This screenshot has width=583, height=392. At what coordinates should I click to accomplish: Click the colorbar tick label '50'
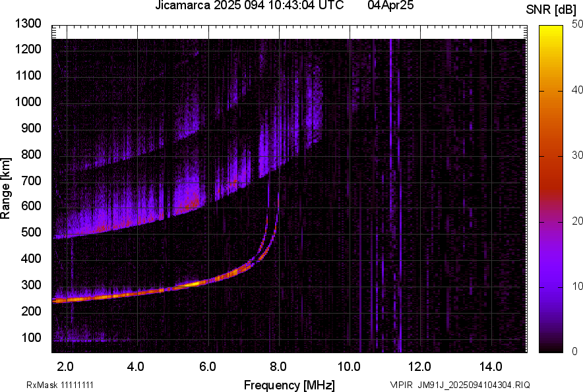point(578,24)
